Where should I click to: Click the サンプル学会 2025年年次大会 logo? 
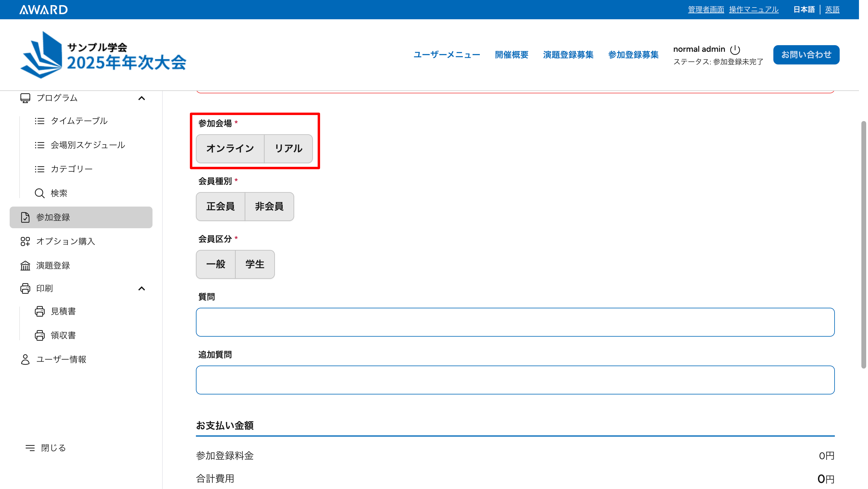[x=103, y=55]
